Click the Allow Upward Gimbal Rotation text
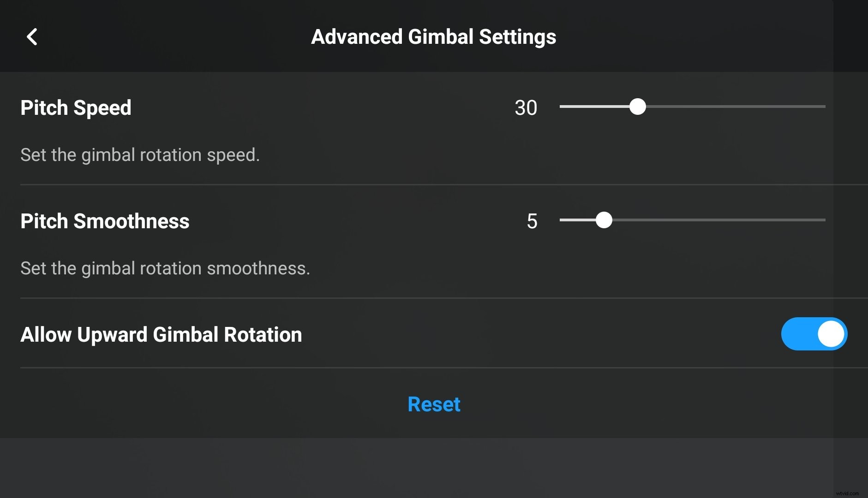Screen dimensions: 868x498 click(161, 335)
